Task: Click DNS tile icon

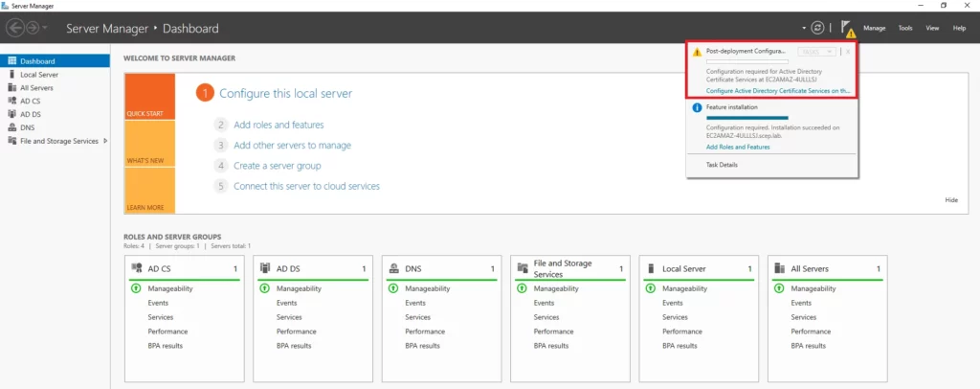Action: coord(393,268)
